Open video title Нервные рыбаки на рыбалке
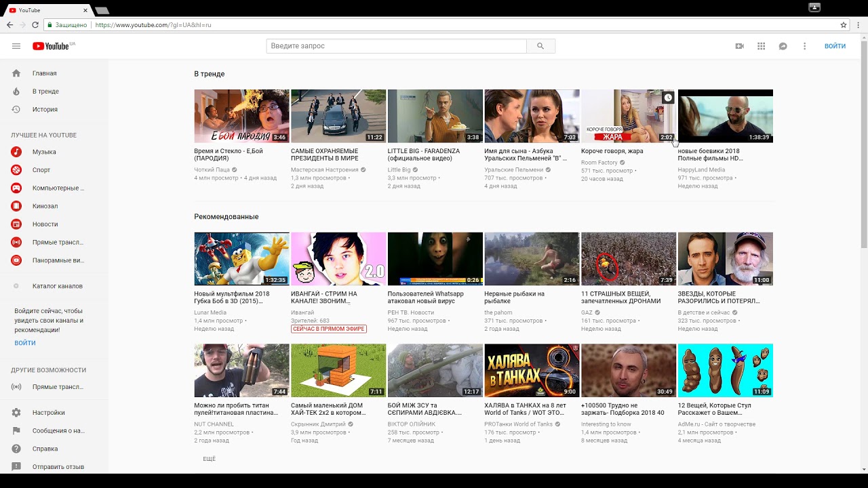Viewport: 868px width, 488px height. (514, 298)
